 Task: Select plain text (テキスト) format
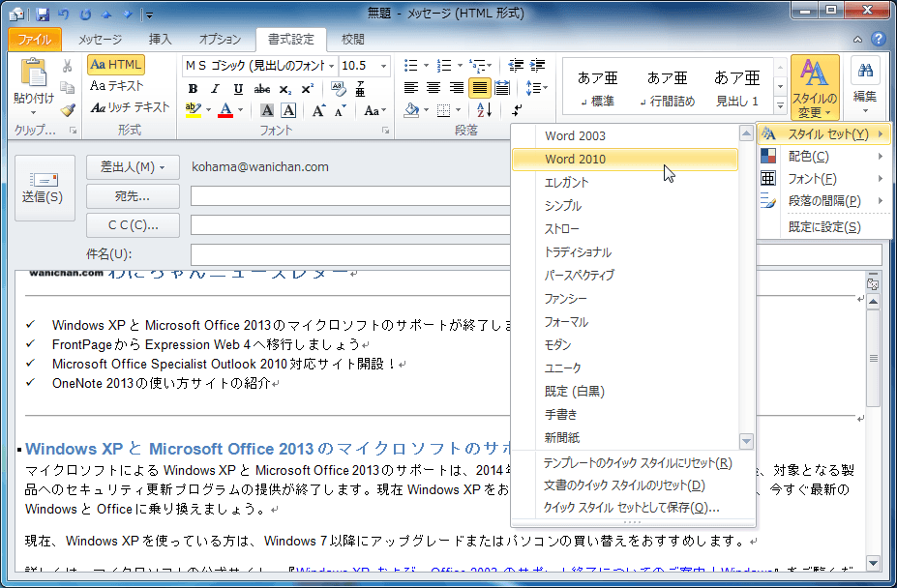pyautogui.click(x=116, y=86)
